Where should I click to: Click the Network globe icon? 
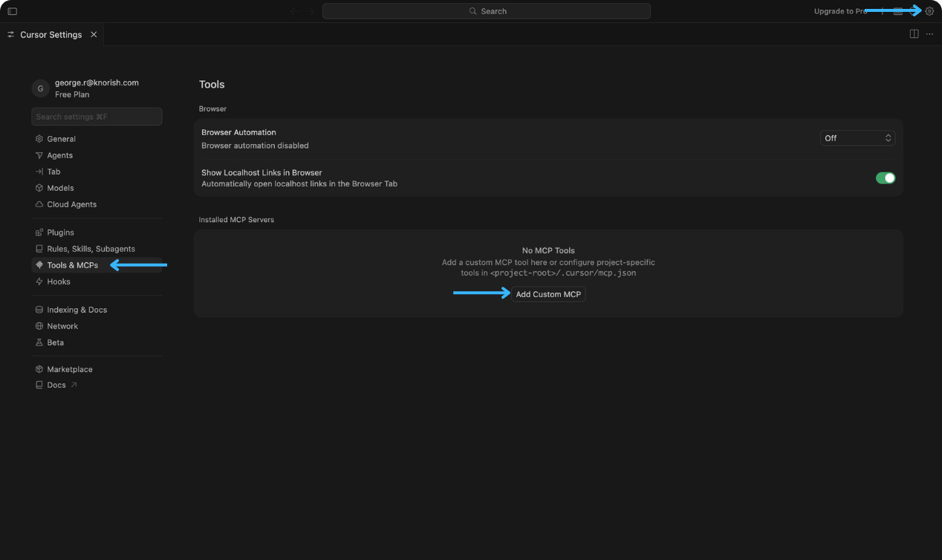(39, 326)
